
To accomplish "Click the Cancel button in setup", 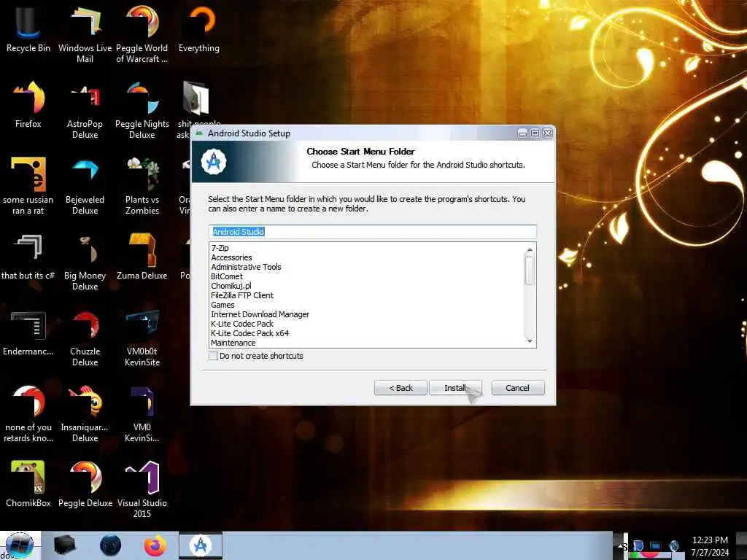I will click(517, 388).
